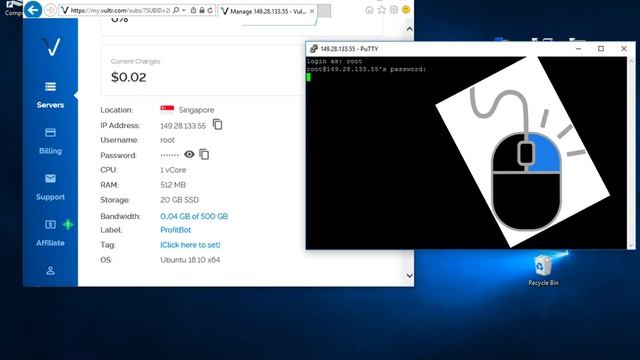Click the browser scrollbar down arrow
Image resolution: width=640 pixels, height=360 pixels.
[409, 276]
